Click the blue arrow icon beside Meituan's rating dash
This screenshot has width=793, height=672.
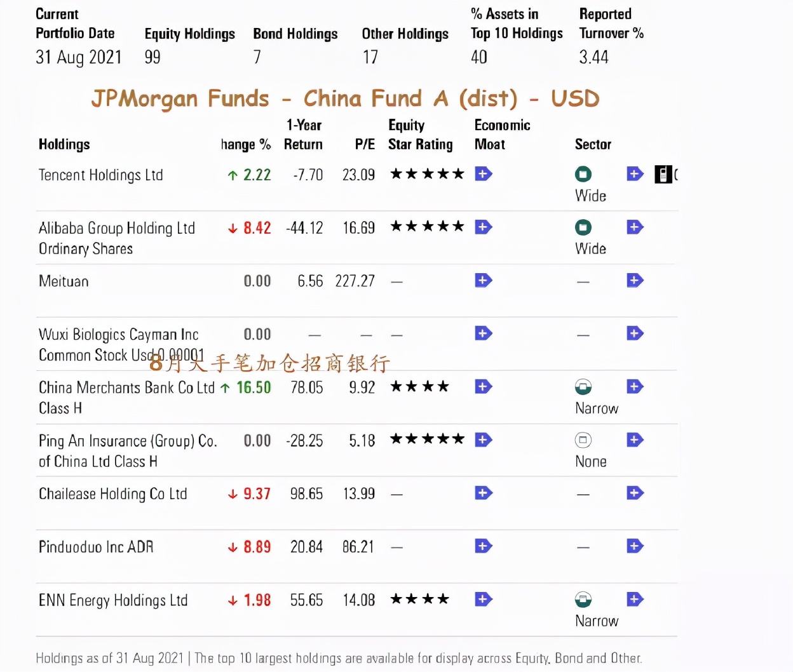coord(484,281)
